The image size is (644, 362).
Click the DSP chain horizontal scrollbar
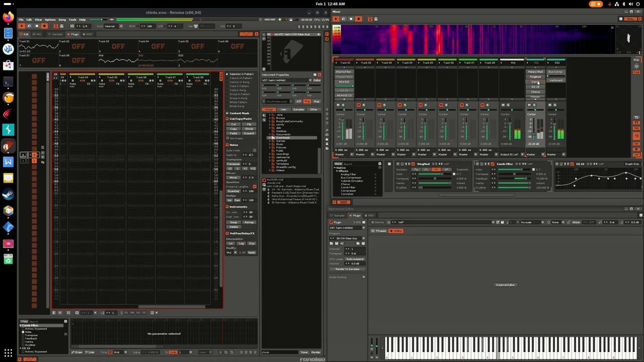point(476,195)
